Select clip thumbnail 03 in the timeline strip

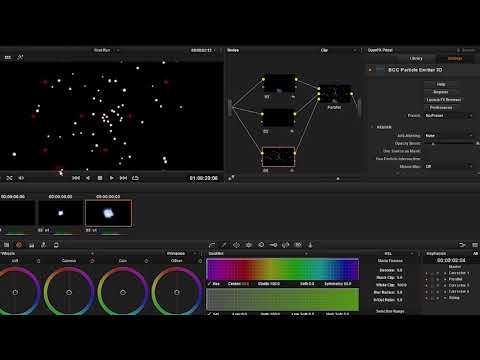click(x=108, y=213)
